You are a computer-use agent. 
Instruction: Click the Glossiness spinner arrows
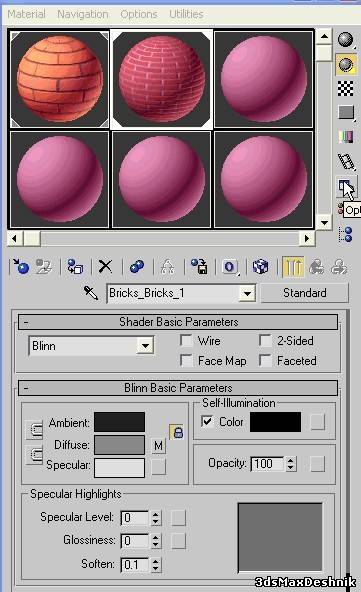(156, 541)
